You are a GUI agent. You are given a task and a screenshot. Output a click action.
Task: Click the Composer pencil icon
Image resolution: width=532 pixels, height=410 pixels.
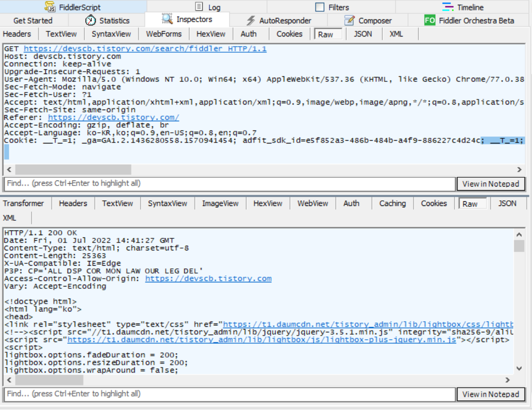tap(348, 20)
